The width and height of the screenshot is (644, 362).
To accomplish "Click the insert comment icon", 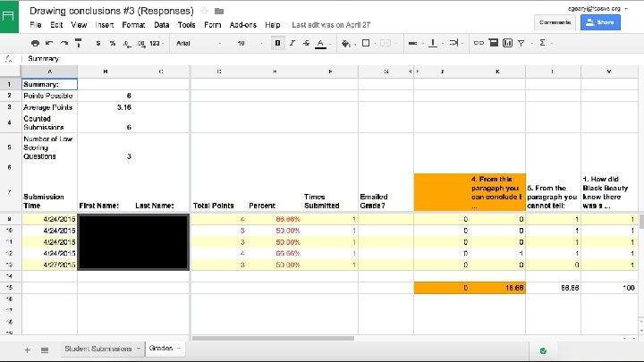I will click(x=493, y=43).
